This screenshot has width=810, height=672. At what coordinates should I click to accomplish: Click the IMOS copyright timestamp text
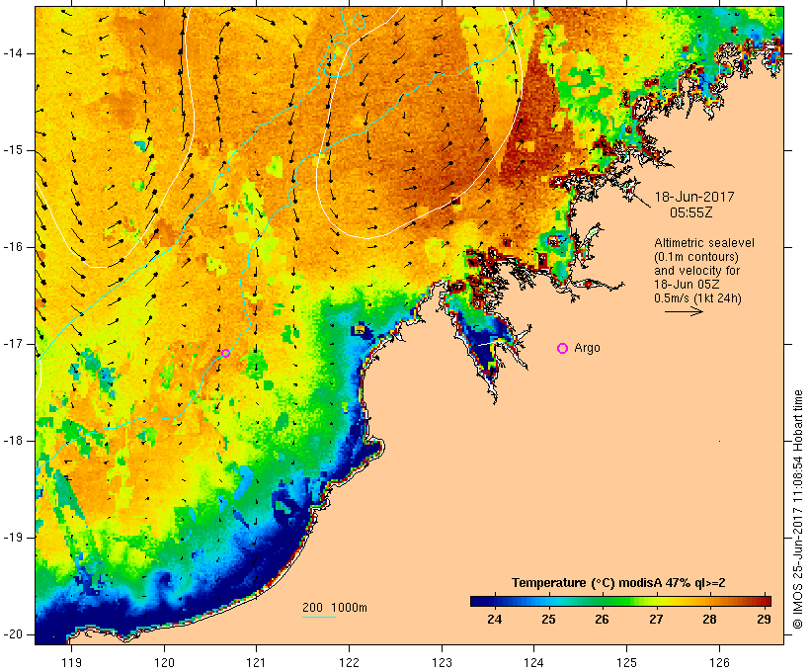coord(798,509)
